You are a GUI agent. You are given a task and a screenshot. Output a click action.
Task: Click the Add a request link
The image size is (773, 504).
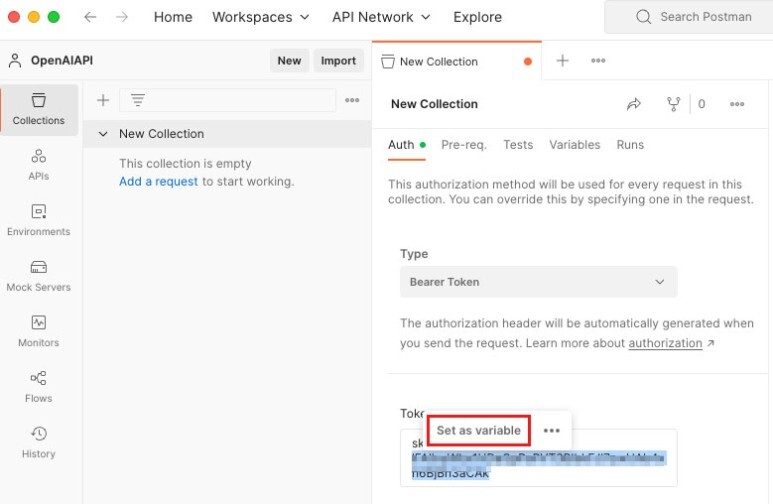(x=158, y=181)
